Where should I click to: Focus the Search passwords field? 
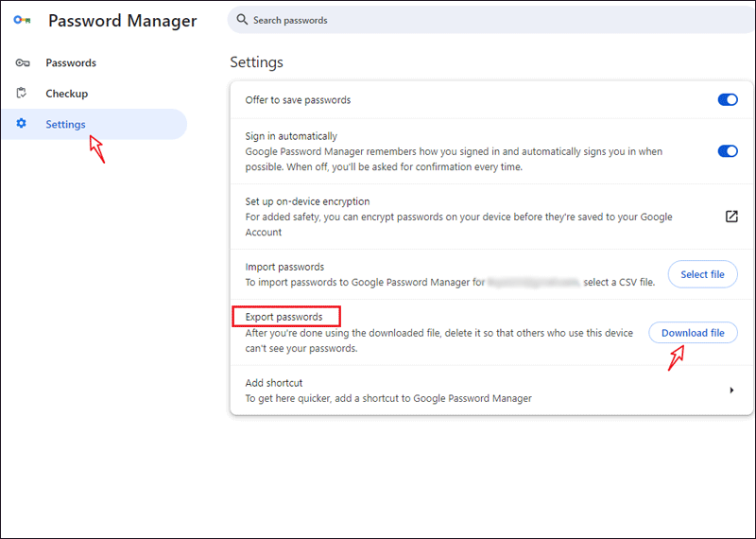[491, 20]
